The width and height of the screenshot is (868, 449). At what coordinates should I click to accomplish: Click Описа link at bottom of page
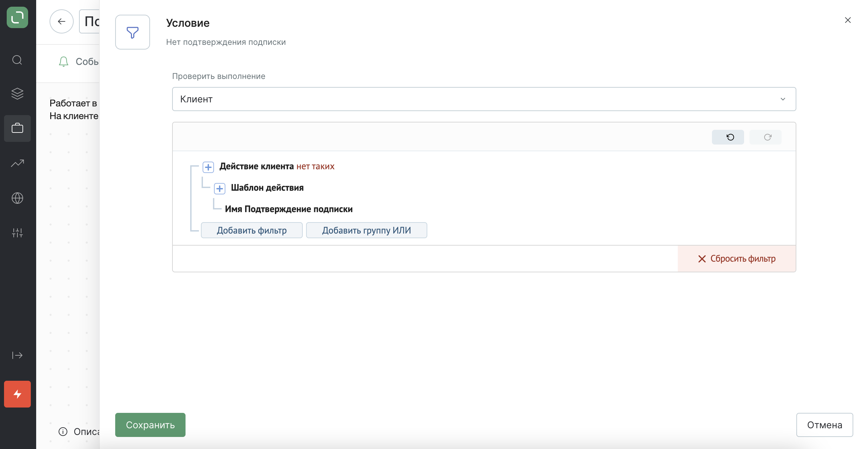point(87,432)
